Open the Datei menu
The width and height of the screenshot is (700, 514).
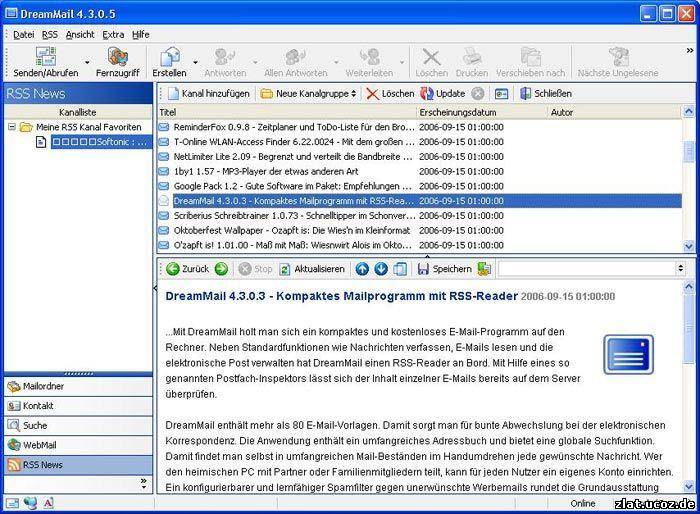pos(24,34)
